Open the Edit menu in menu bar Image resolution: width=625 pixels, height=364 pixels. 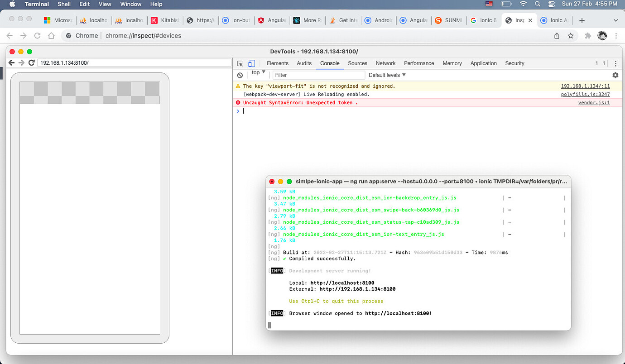85,4
